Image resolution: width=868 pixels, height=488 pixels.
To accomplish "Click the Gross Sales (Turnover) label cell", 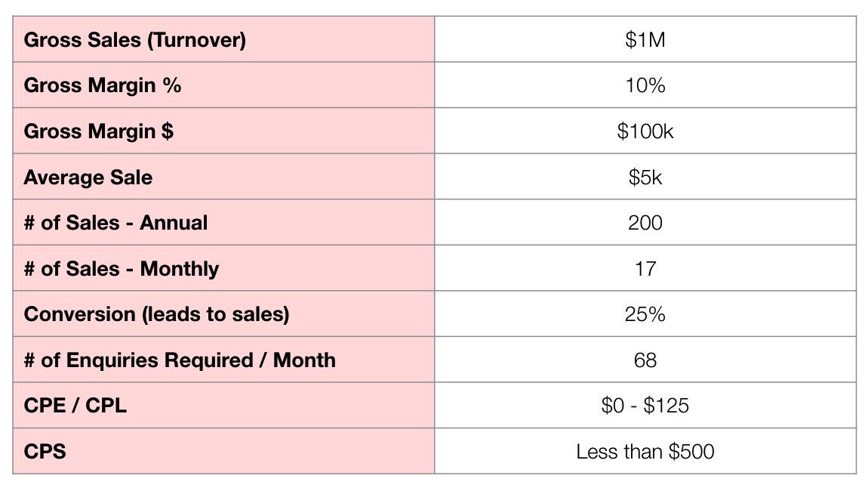I will point(135,40).
